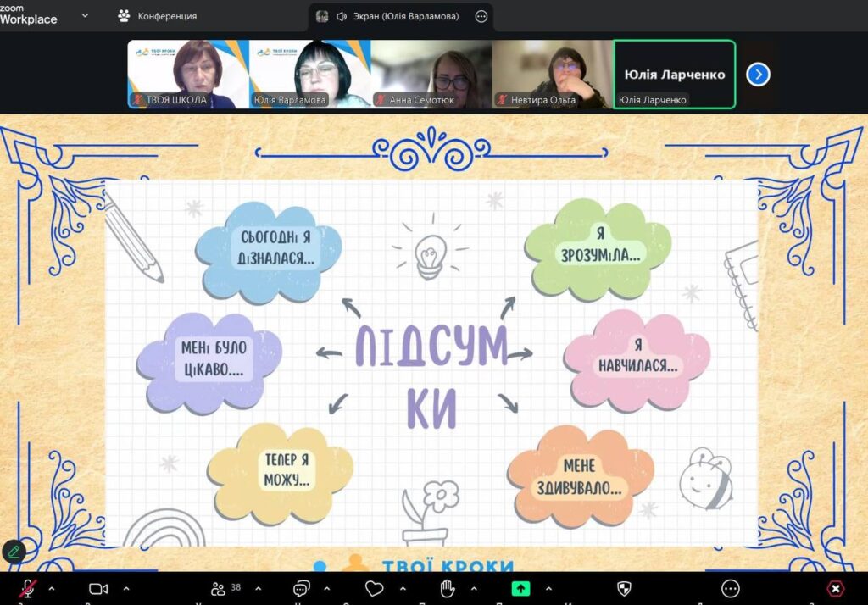Open the chat panel

(x=302, y=588)
